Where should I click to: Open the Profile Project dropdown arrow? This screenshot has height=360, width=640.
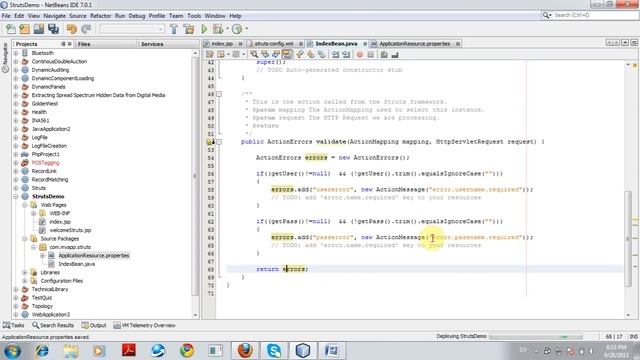246,29
